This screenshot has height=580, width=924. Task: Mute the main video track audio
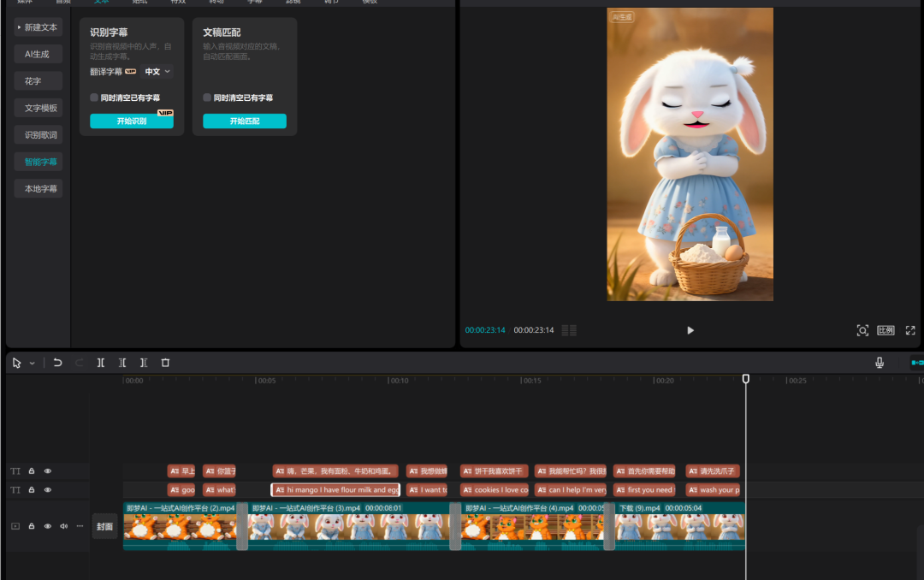tap(63, 526)
